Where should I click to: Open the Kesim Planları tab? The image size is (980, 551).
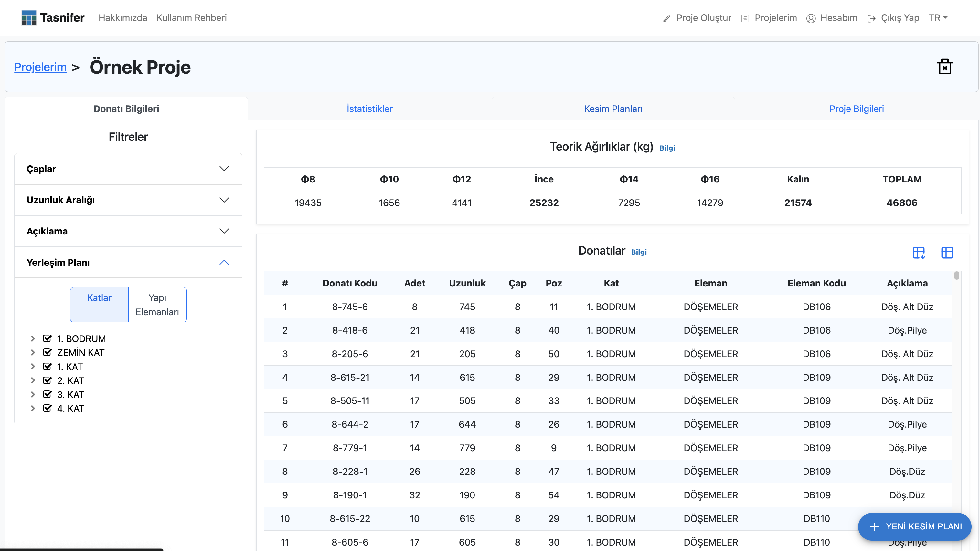pos(613,109)
